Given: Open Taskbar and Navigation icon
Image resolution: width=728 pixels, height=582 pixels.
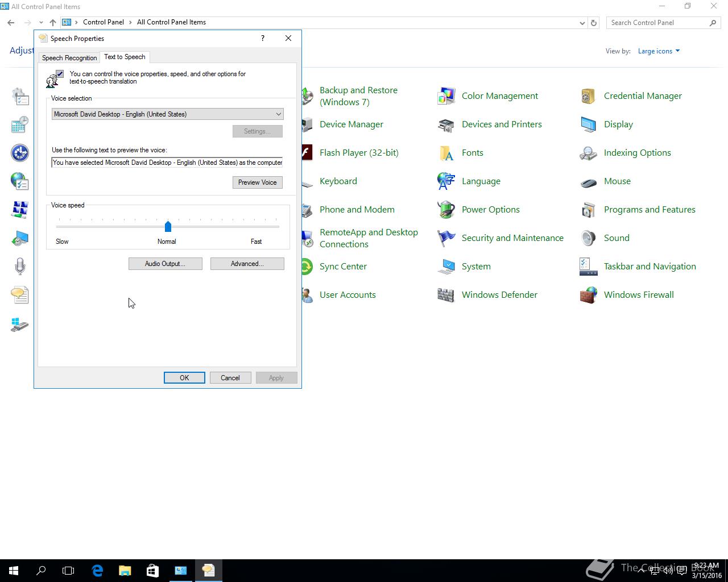Looking at the screenshot, I should point(588,266).
